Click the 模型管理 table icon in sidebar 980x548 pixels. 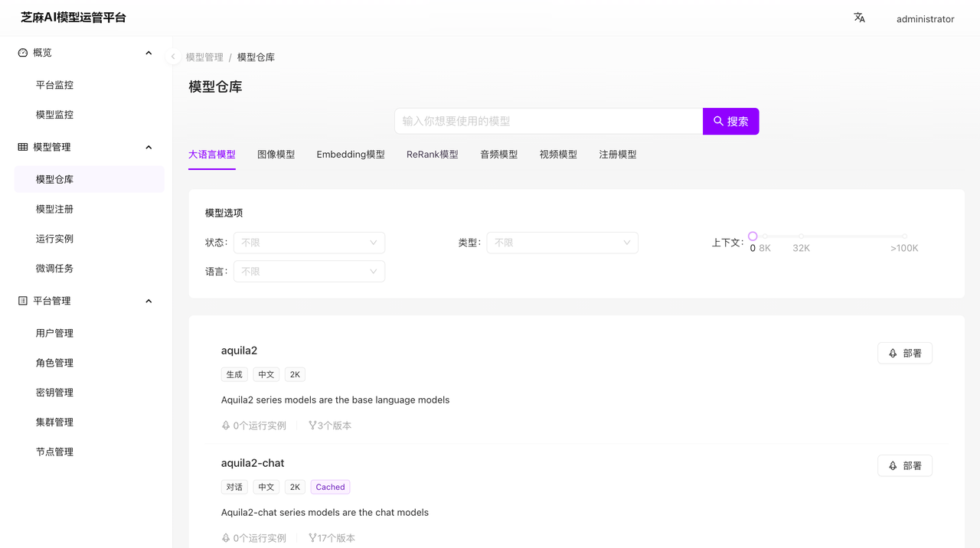point(23,147)
